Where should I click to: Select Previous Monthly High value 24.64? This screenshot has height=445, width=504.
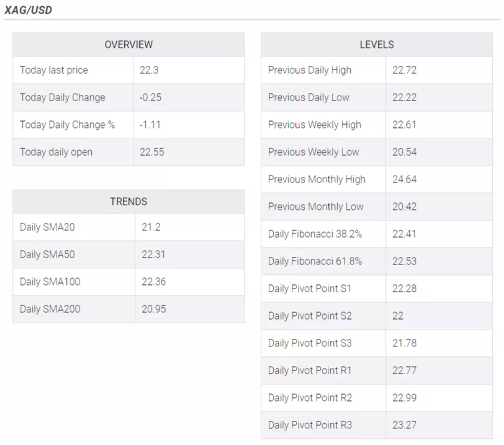(404, 179)
